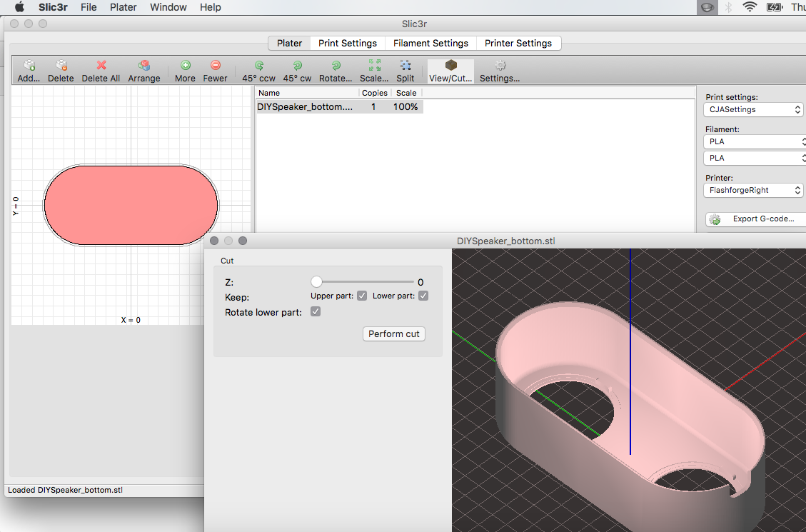Click the Wi-Fi status icon

coord(750,7)
